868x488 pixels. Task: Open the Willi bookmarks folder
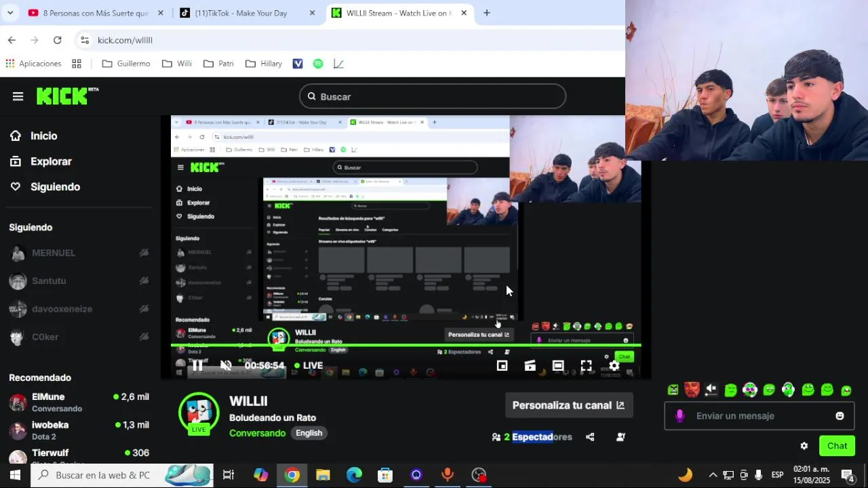[x=177, y=64]
